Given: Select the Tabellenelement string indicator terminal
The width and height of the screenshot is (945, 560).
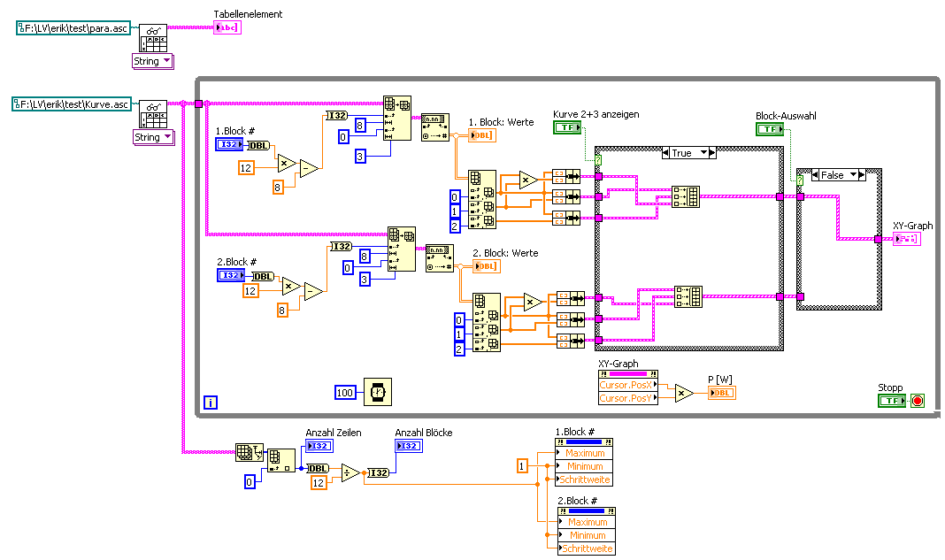Looking at the screenshot, I should click(x=227, y=27).
